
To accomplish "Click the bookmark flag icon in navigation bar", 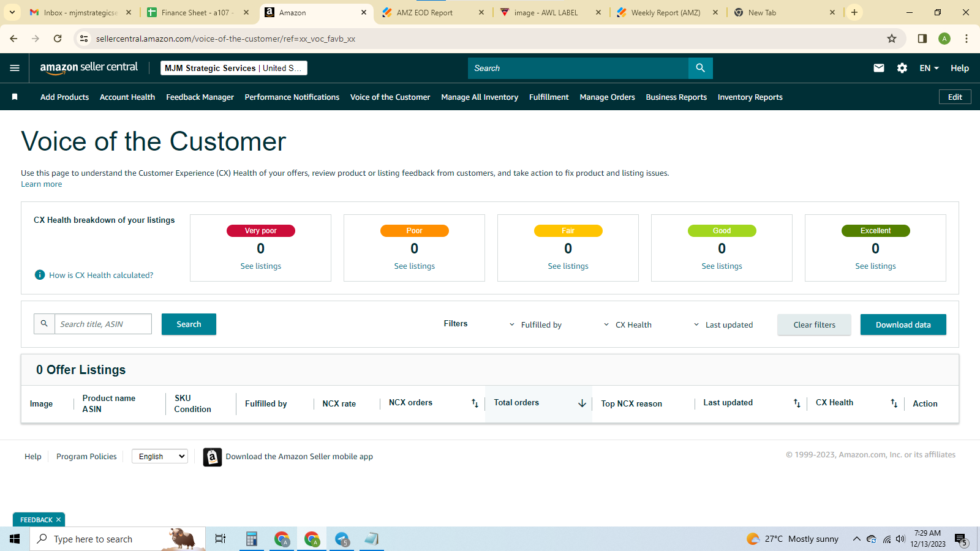I will 15,97.
